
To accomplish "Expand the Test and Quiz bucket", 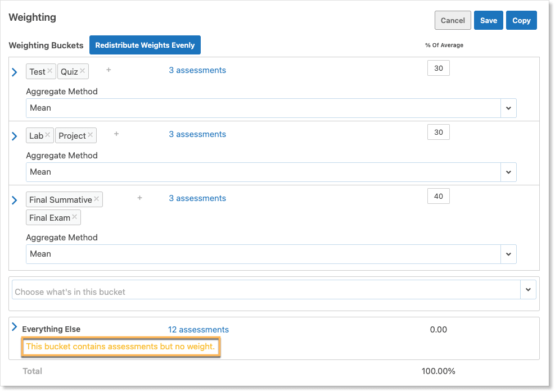I will [x=15, y=72].
